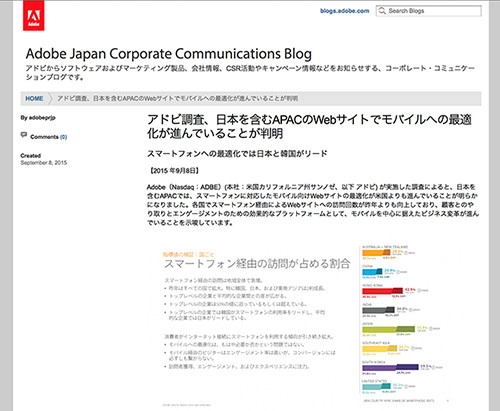Click the subheading about Japan and Korea leading
The height and width of the screenshot is (411, 500).
pos(237,154)
